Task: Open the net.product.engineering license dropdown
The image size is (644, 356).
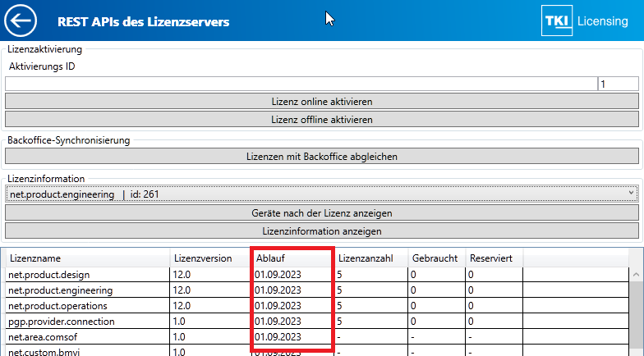Action: [322, 194]
